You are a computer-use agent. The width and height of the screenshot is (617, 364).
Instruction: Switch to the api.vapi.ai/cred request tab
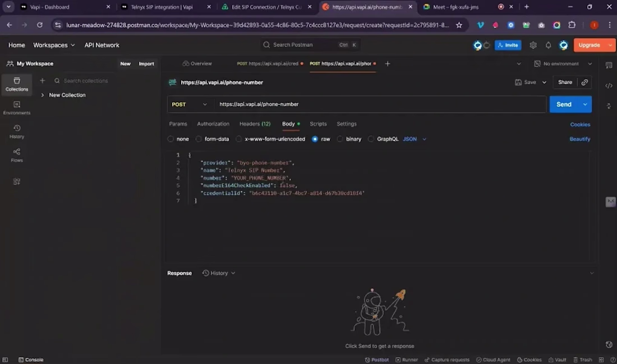270,63
